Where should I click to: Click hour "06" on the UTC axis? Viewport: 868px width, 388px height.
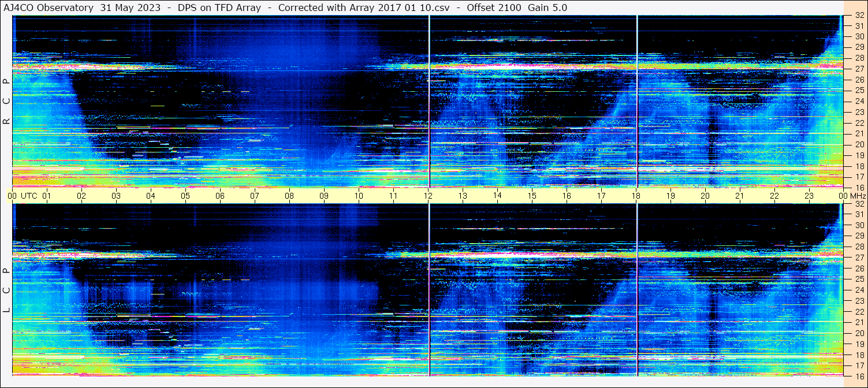(x=220, y=196)
